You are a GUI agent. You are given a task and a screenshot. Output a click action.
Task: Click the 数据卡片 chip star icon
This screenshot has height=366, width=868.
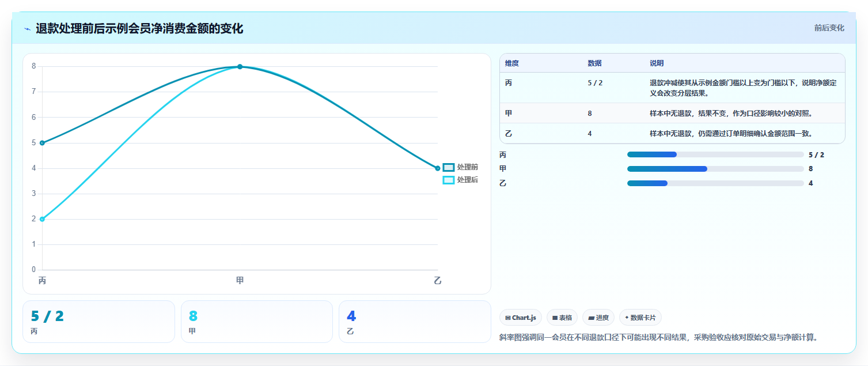pos(627,318)
